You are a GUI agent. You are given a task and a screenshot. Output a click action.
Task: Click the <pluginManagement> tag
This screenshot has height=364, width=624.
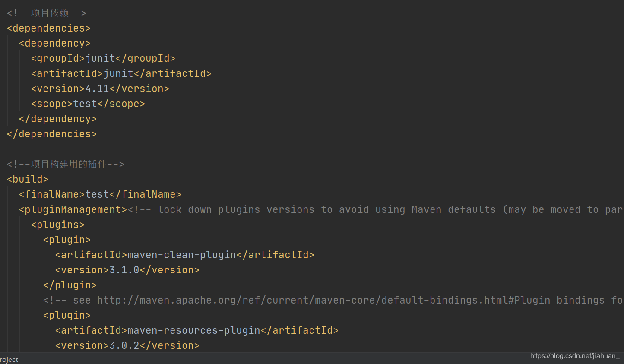click(73, 209)
